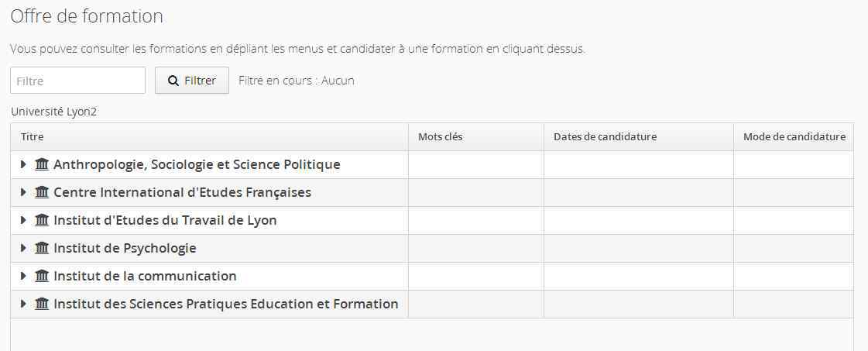The width and height of the screenshot is (868, 351).
Task: Click institution icon beside Institut d'Etudes du Travail
Action: (42, 220)
